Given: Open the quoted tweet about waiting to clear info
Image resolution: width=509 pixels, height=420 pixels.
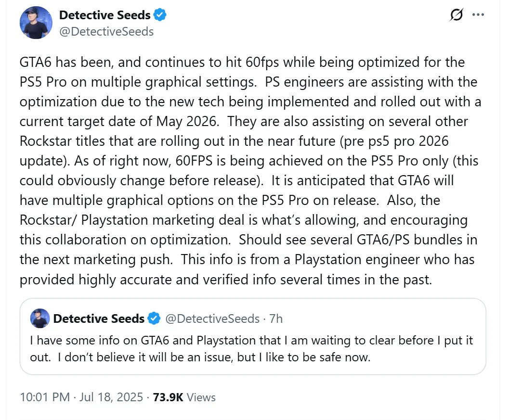Looking at the screenshot, I should (x=250, y=349).
